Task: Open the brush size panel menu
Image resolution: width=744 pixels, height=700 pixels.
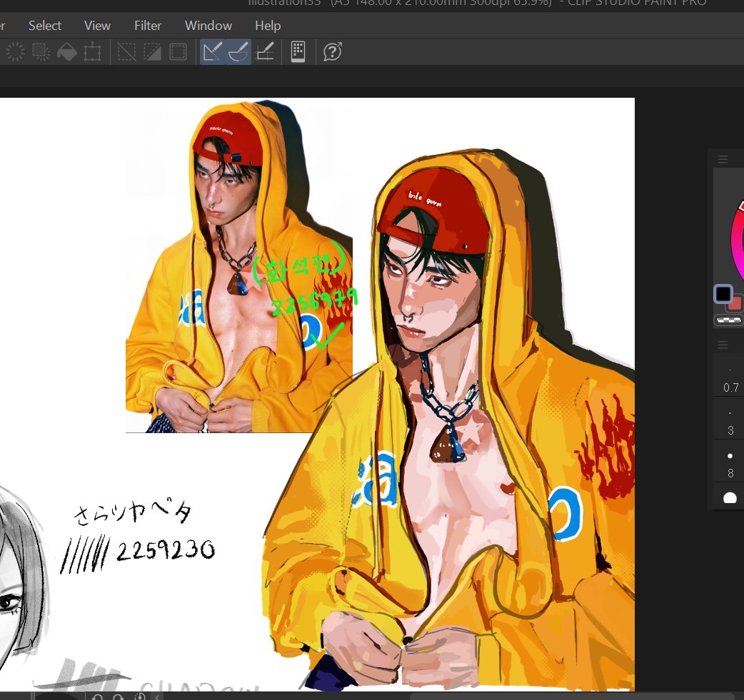Action: tap(723, 345)
